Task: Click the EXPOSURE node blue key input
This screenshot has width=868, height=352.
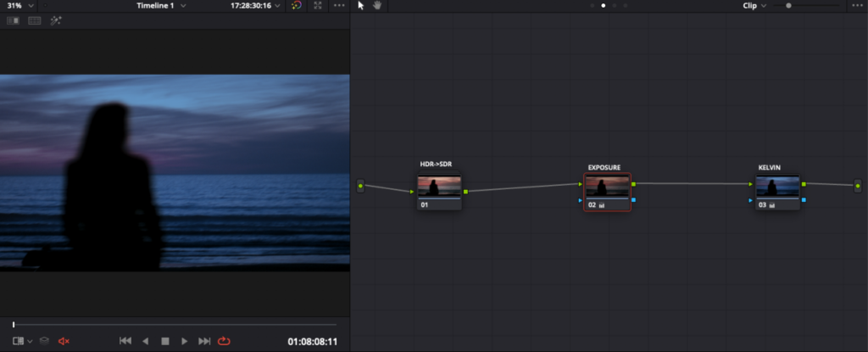Action: pyautogui.click(x=580, y=200)
